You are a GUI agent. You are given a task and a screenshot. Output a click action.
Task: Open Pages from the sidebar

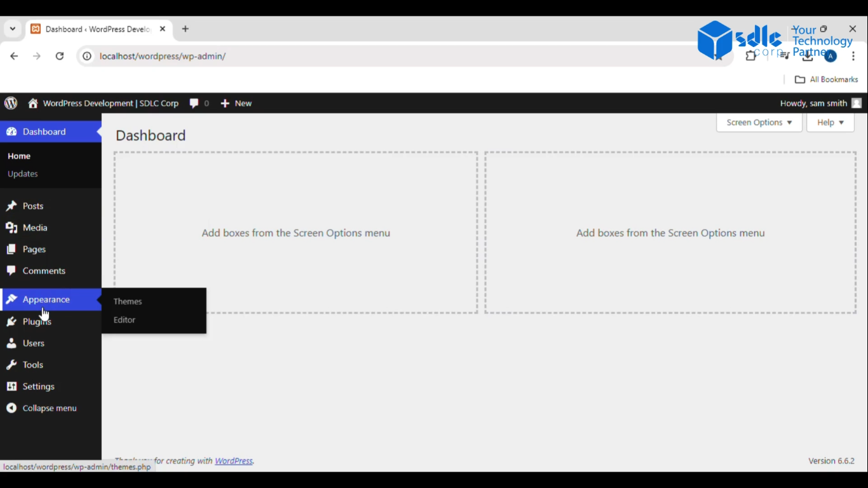(51, 249)
